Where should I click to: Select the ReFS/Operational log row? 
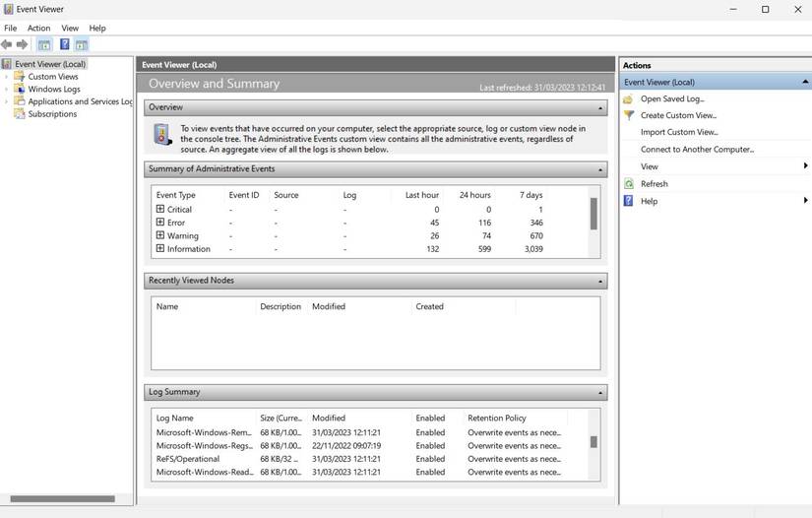(188, 459)
